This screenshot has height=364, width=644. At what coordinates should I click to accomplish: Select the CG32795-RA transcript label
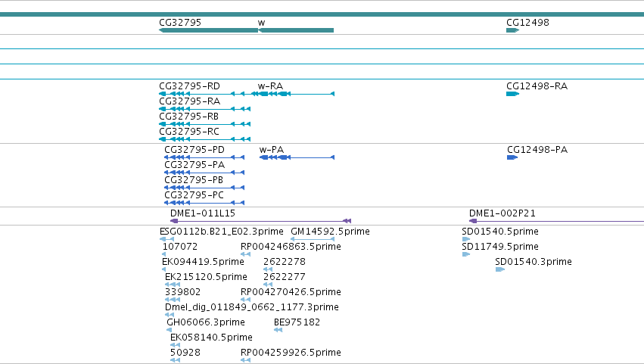tap(189, 101)
